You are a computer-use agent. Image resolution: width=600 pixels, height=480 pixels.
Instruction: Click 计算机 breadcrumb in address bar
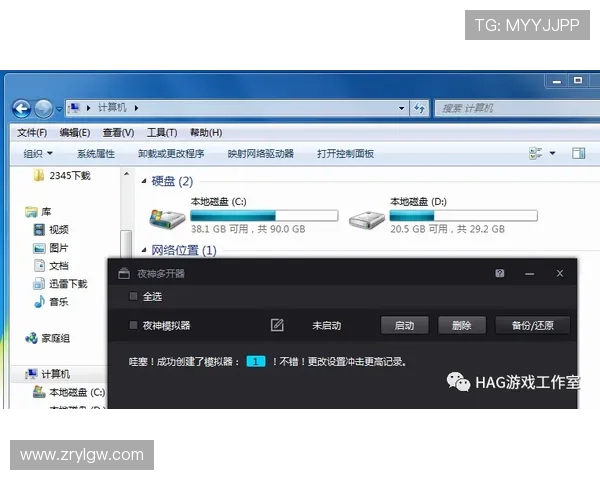112,108
